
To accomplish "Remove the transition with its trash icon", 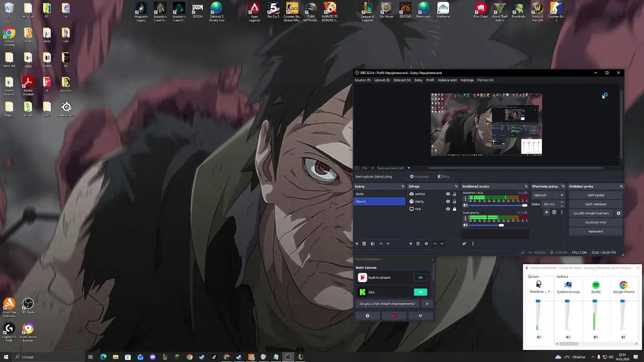I will 554,212.
